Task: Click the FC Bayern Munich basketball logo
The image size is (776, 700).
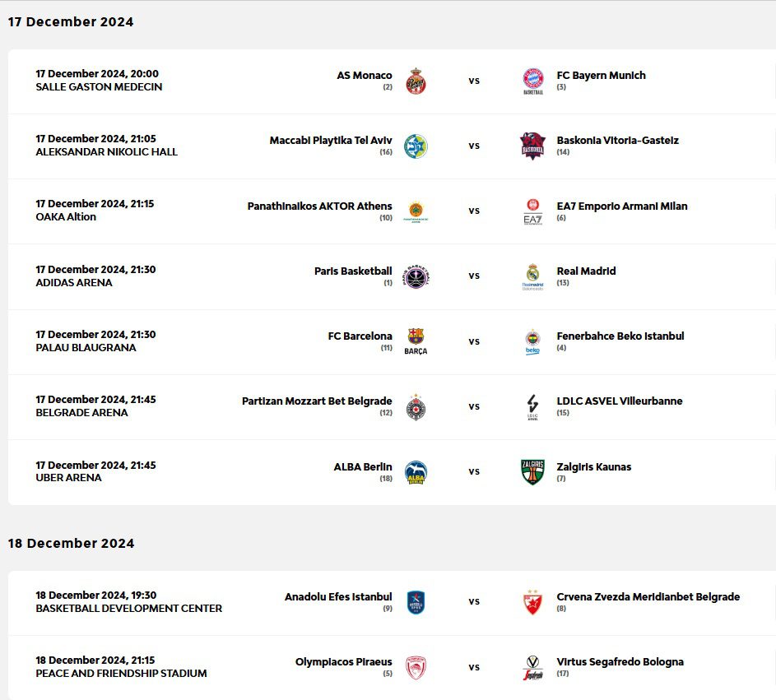Action: [533, 81]
